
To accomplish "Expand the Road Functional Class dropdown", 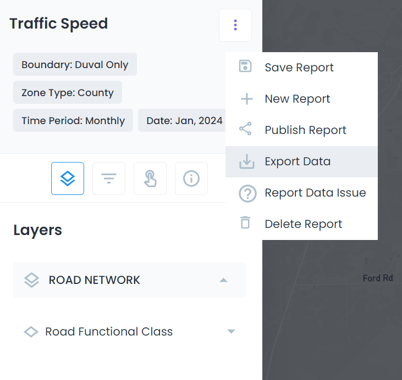I will coord(231,331).
